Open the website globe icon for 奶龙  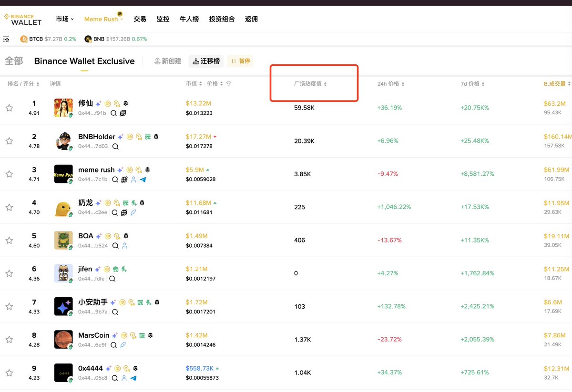click(124, 212)
